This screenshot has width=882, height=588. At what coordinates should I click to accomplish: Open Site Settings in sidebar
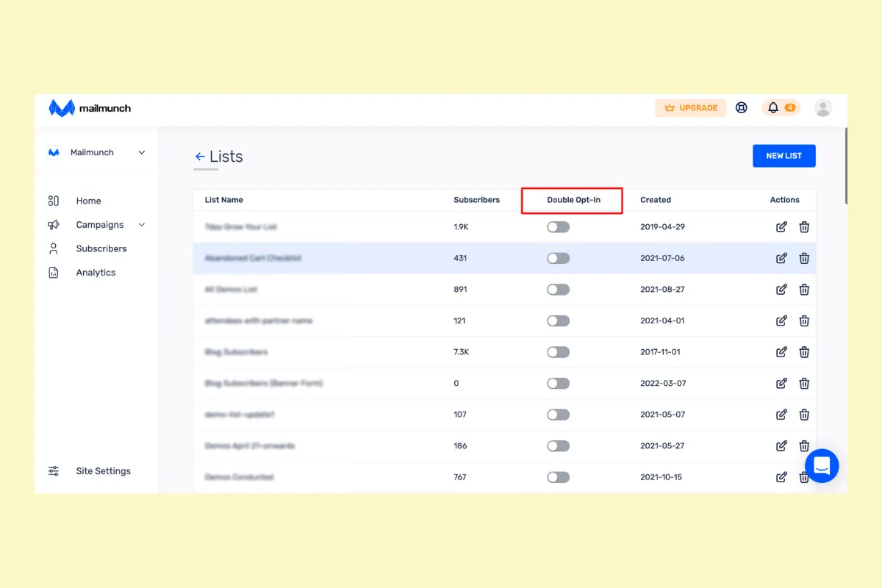103,471
